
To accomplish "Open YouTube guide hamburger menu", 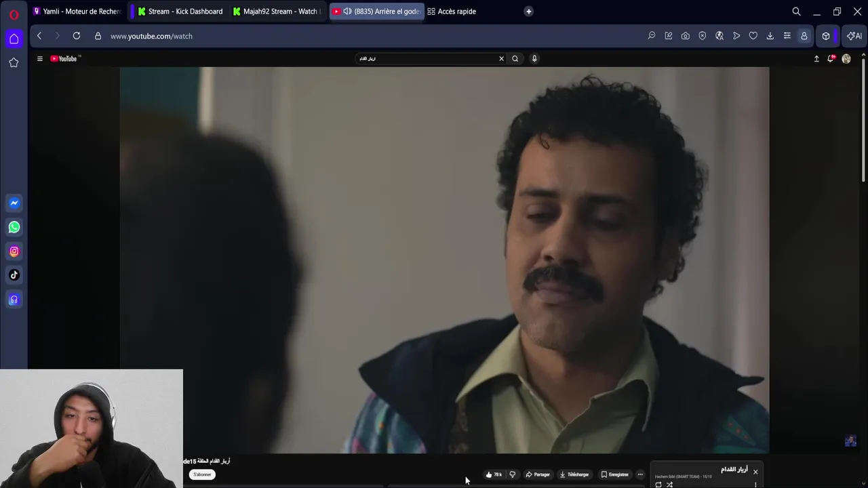I will (39, 59).
